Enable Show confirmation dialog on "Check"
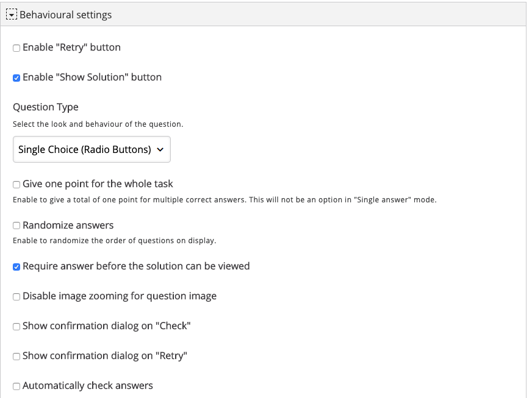 (x=16, y=327)
